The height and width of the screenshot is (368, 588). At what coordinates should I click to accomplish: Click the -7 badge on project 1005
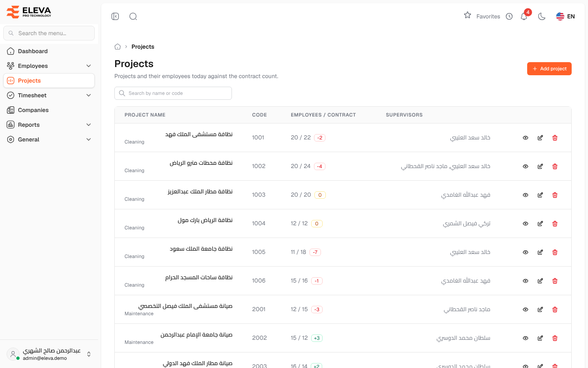coord(315,252)
